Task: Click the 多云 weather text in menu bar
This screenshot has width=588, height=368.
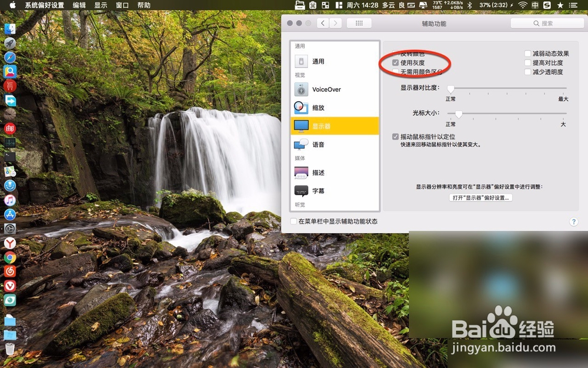Action: click(x=388, y=5)
